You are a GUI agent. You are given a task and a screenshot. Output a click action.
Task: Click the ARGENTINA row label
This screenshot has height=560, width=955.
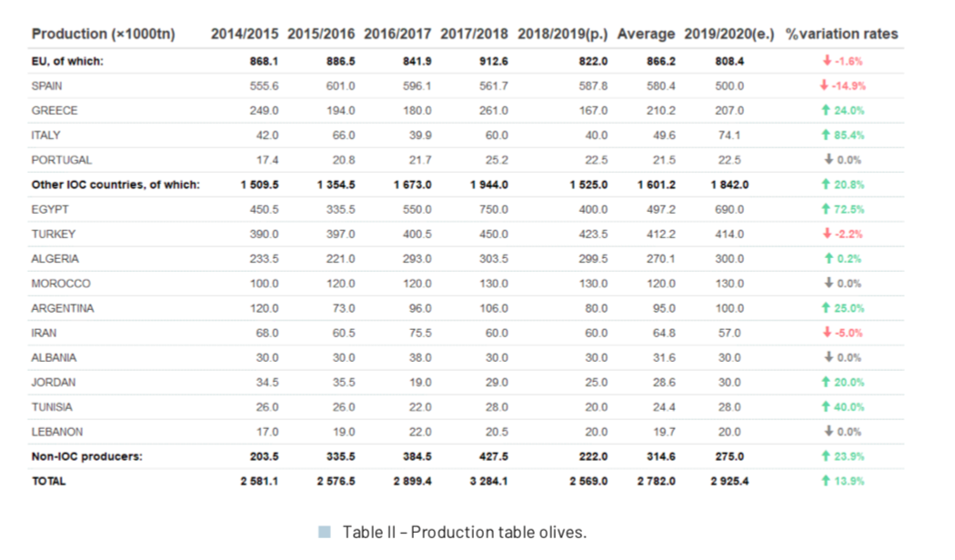[x=63, y=308]
